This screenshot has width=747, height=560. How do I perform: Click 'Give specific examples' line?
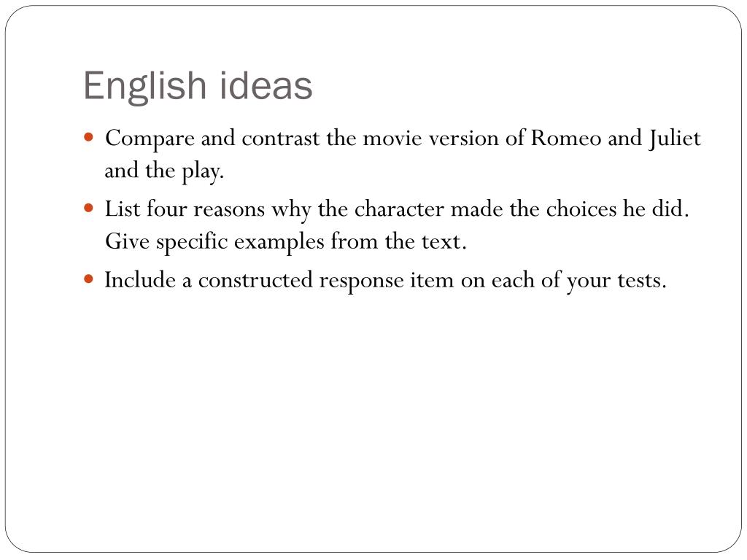click(x=214, y=242)
